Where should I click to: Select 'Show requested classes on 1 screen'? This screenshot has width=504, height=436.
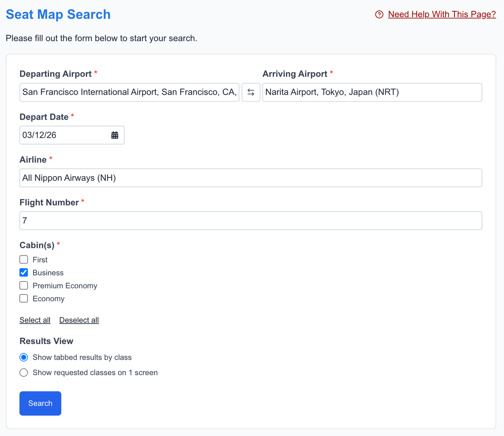[24, 372]
